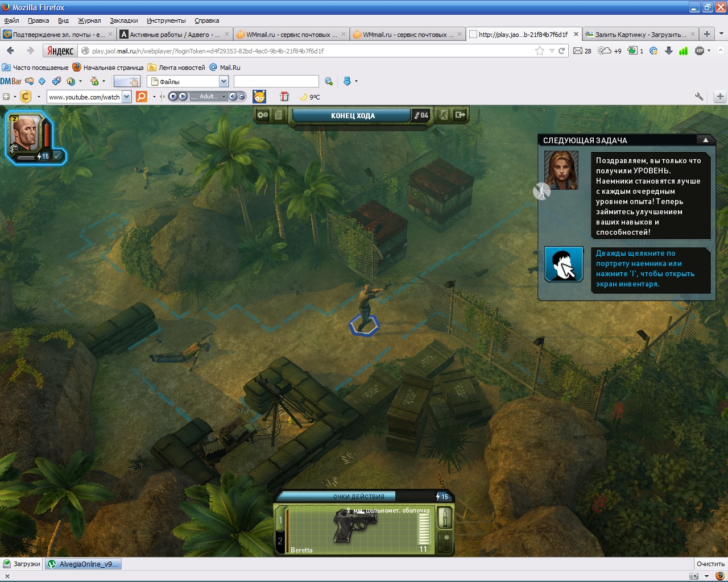This screenshot has width=728, height=582.
Task: Open the Справка menu
Action: point(206,20)
